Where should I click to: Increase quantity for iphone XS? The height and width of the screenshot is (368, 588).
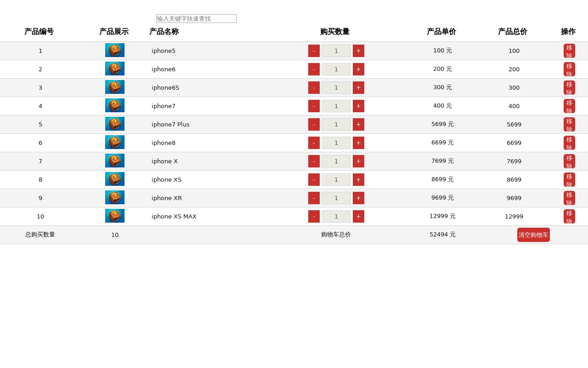coord(358,179)
